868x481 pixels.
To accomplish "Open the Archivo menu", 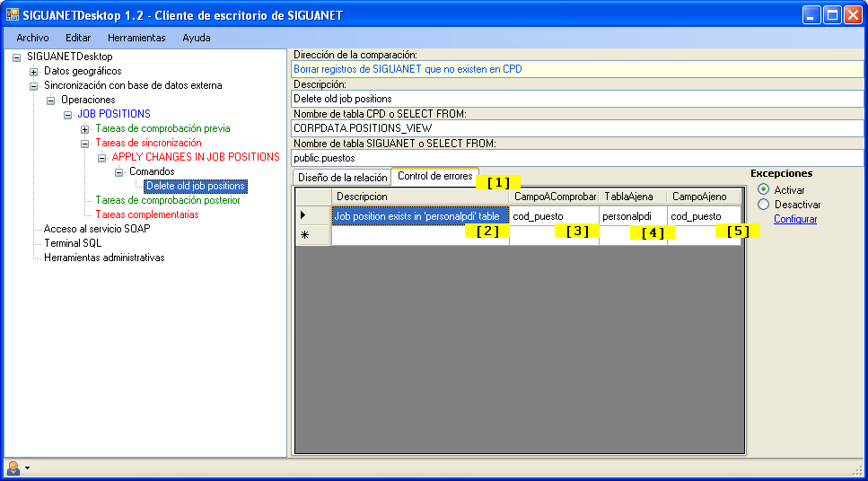I will [x=32, y=38].
